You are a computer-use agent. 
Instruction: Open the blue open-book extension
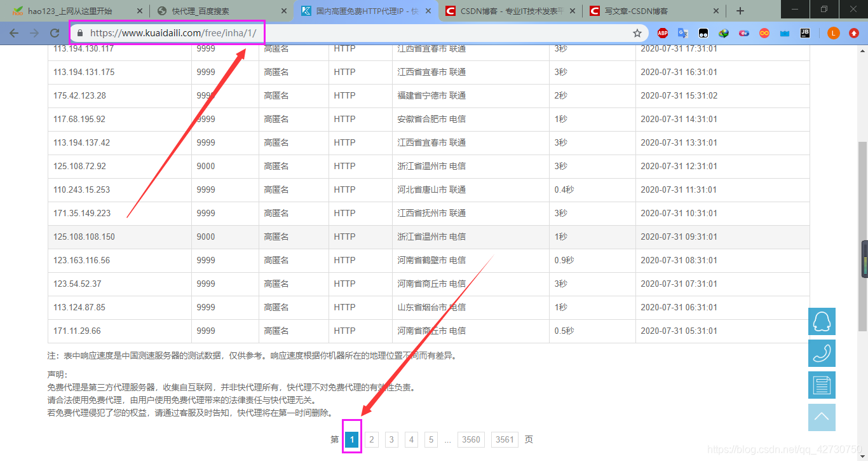coord(785,33)
